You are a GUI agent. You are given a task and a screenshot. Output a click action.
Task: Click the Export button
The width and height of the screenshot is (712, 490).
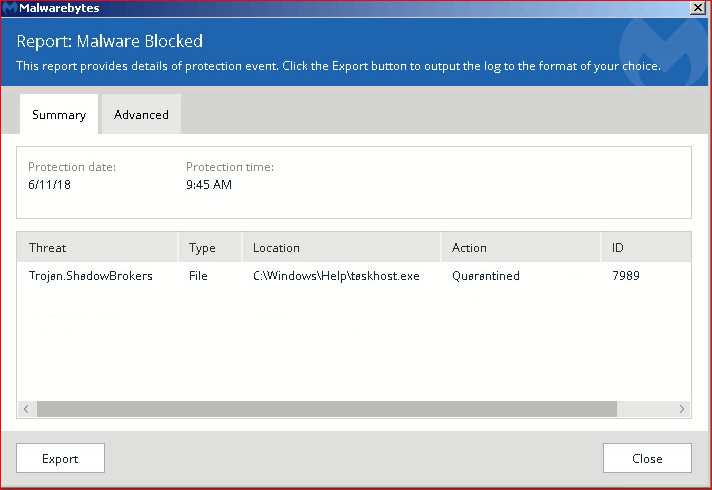60,458
